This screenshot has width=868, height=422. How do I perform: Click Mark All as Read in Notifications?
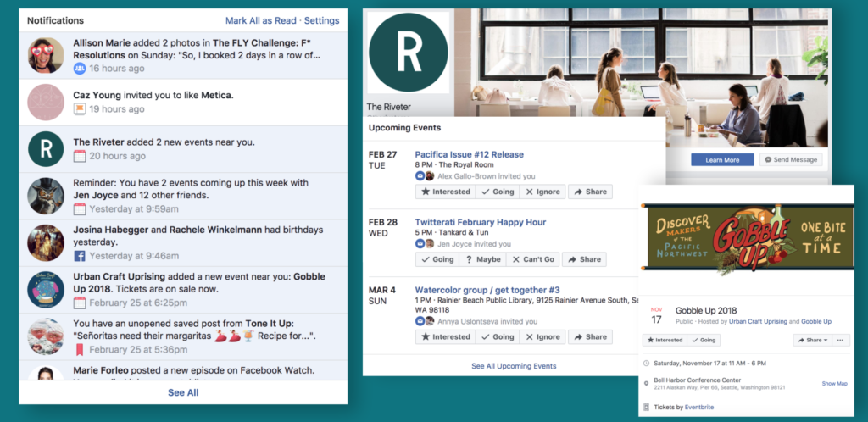(x=261, y=20)
